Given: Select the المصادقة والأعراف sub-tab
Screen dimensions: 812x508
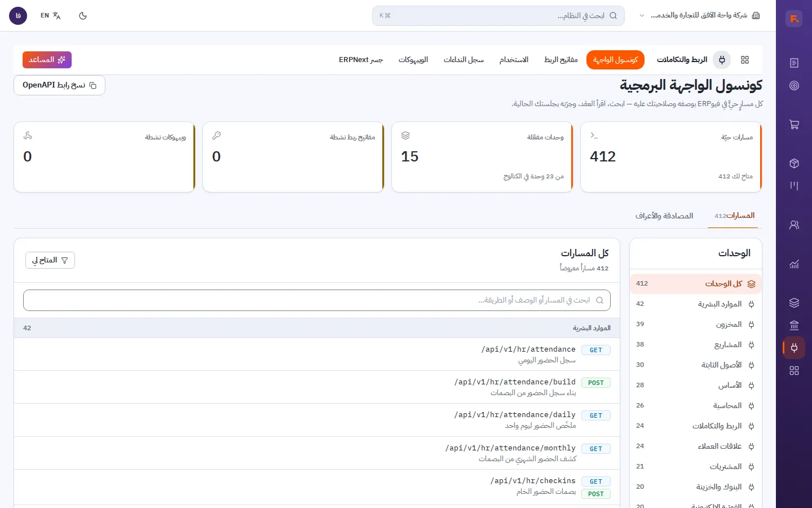Looking at the screenshot, I should [x=664, y=216].
